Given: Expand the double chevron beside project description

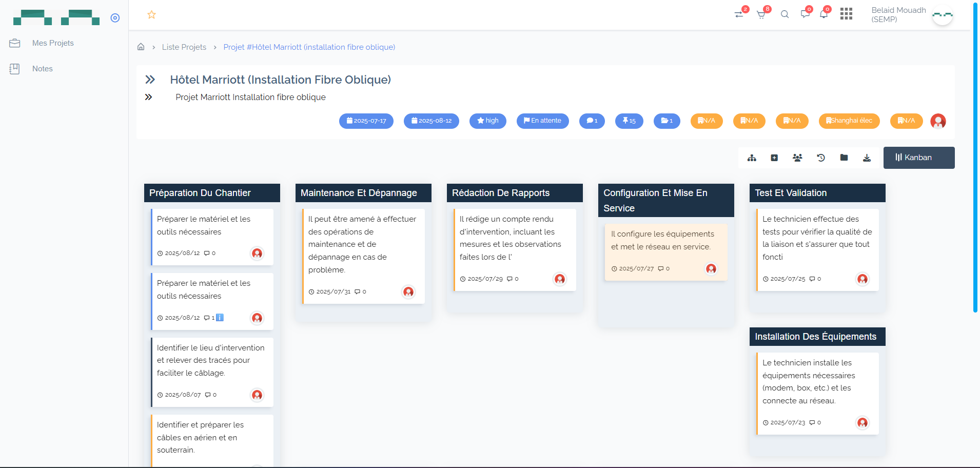Looking at the screenshot, I should click(148, 97).
